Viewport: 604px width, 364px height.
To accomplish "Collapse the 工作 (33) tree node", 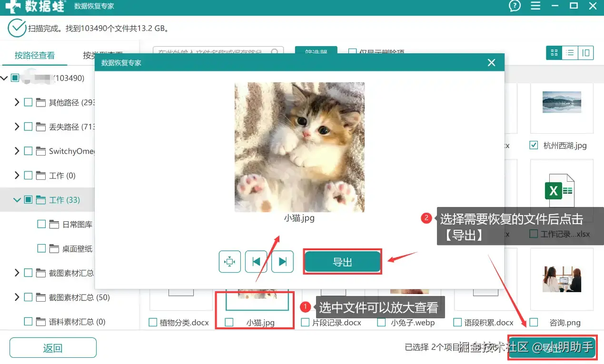I will tap(17, 200).
